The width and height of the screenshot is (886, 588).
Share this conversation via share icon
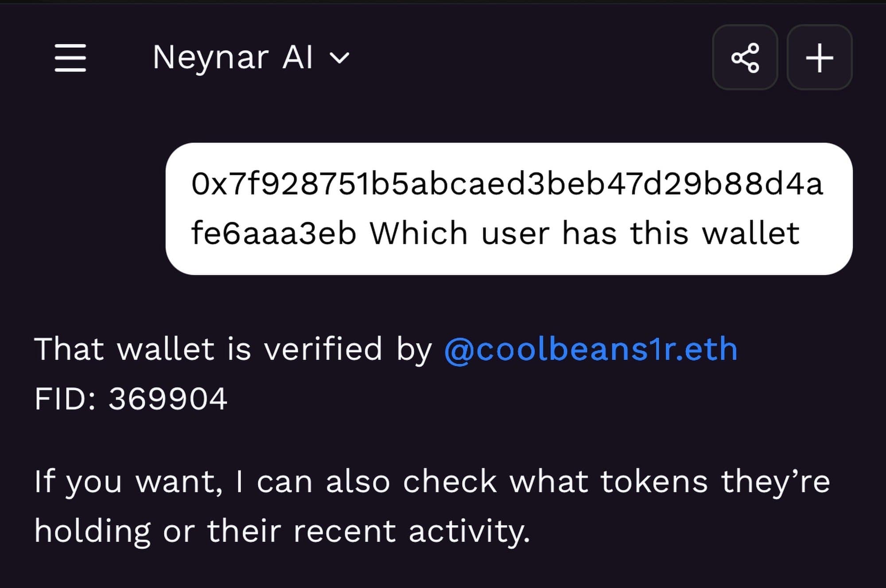[745, 58]
